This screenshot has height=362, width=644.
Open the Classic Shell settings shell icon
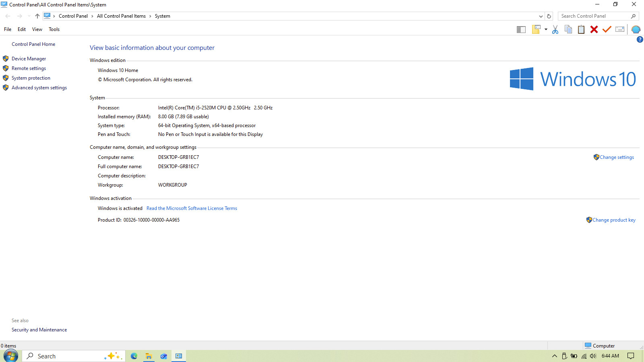636,29
